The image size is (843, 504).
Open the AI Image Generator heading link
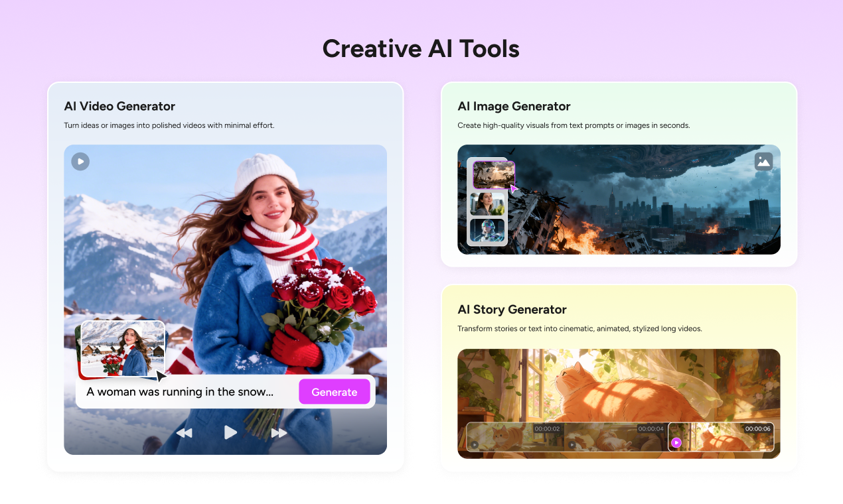tap(514, 106)
